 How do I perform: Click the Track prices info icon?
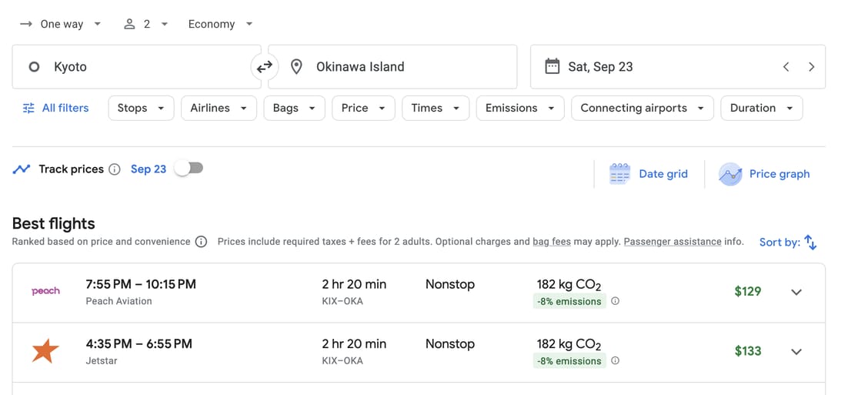tap(115, 169)
